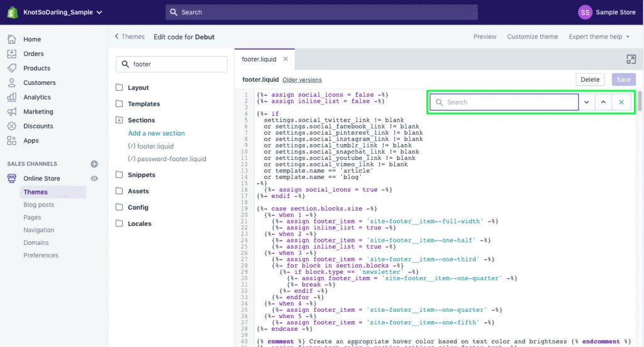Go back to Themes link
644x347 pixels.
[130, 37]
